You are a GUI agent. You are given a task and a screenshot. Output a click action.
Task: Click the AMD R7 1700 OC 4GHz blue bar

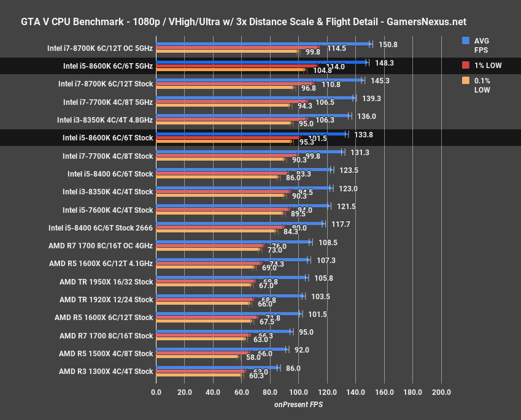233,242
